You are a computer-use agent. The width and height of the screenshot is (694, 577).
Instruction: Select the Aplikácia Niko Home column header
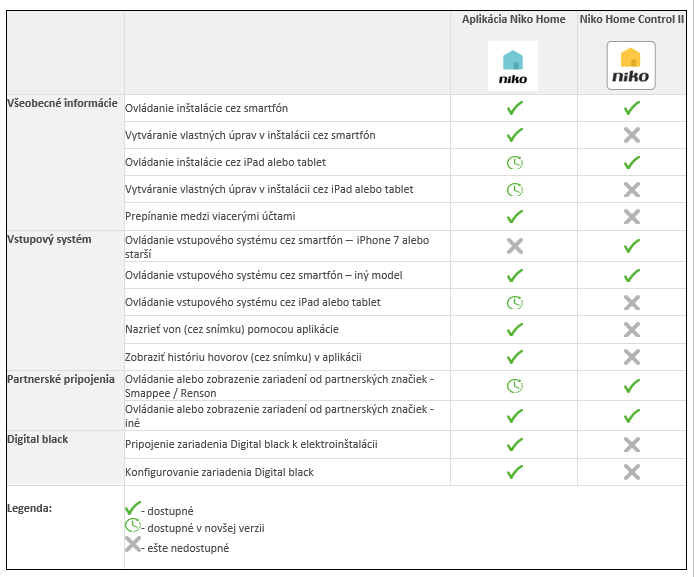[x=513, y=19]
